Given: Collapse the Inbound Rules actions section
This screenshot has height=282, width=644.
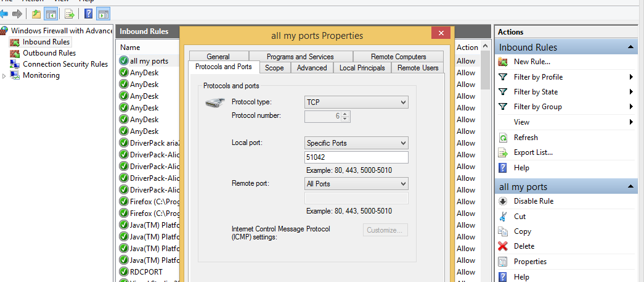Looking at the screenshot, I should [630, 48].
